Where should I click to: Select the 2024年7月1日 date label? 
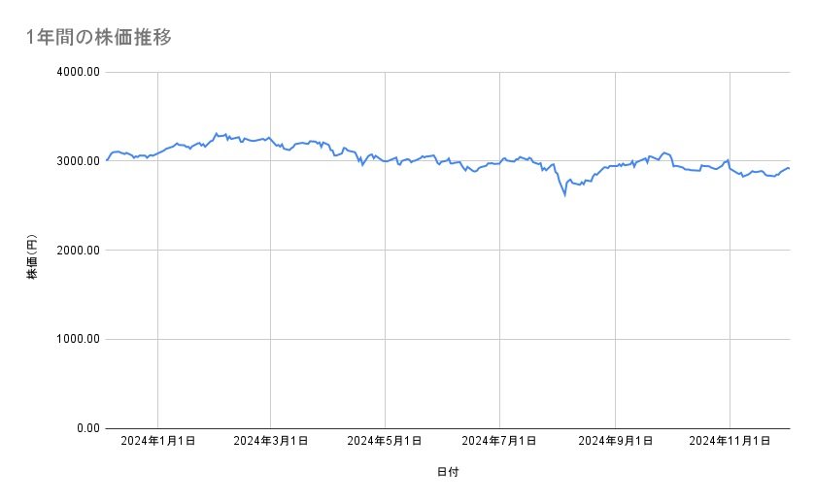[x=499, y=442]
